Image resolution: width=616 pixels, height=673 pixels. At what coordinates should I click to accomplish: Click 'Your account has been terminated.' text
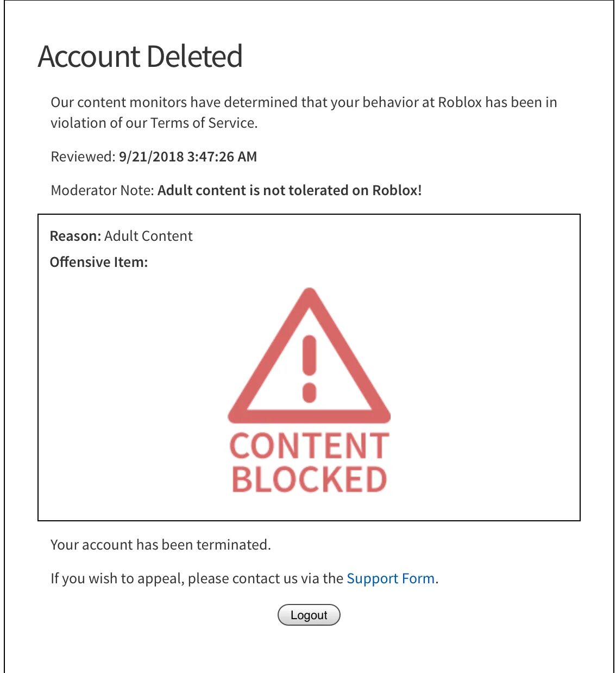coord(160,545)
